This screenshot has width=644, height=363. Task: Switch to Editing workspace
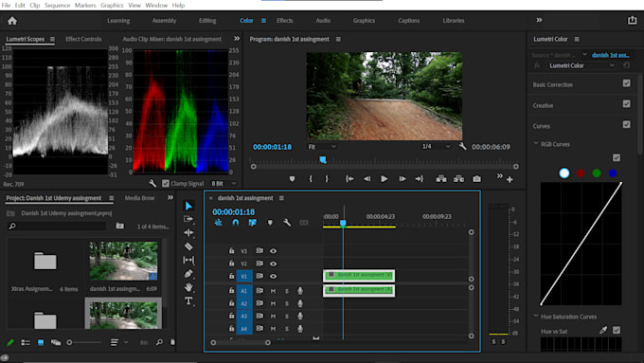point(207,21)
